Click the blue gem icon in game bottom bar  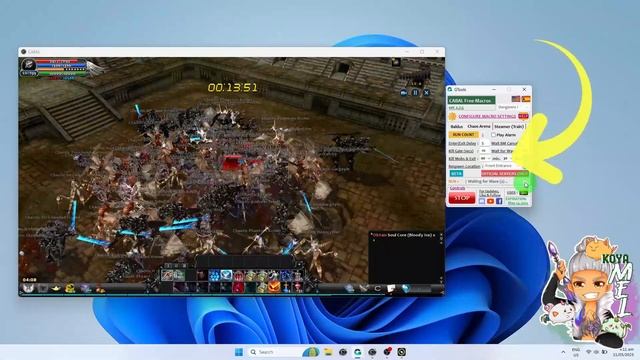tap(405, 289)
